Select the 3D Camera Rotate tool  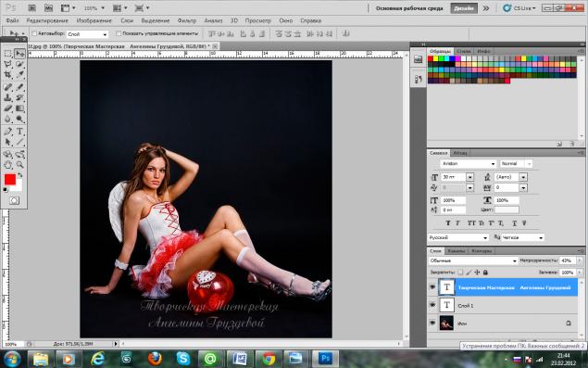coord(19,154)
